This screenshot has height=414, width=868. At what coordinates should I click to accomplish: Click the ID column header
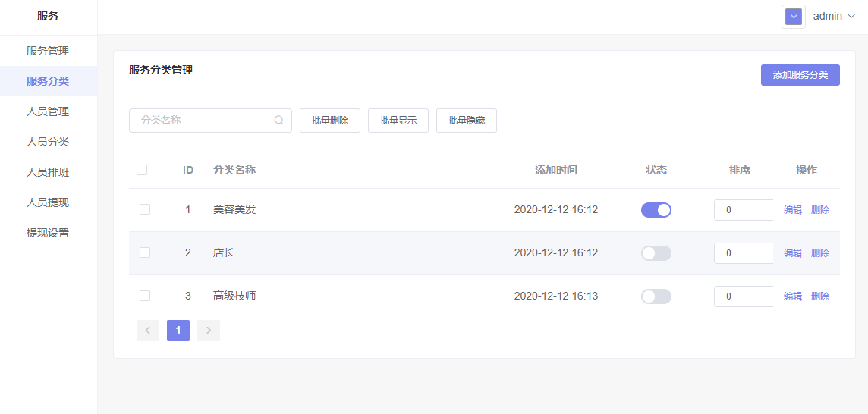coord(188,170)
